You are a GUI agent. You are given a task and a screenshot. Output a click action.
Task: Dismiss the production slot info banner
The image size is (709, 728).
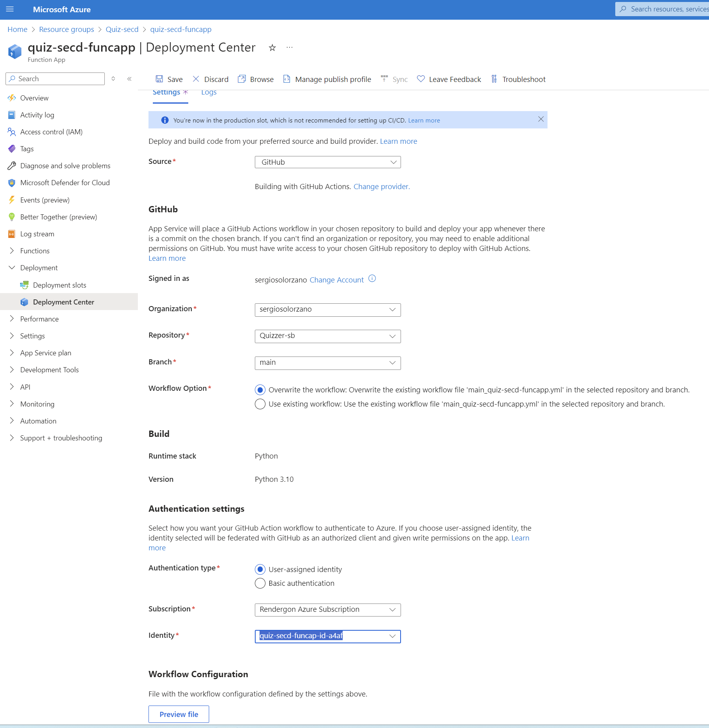tap(541, 119)
